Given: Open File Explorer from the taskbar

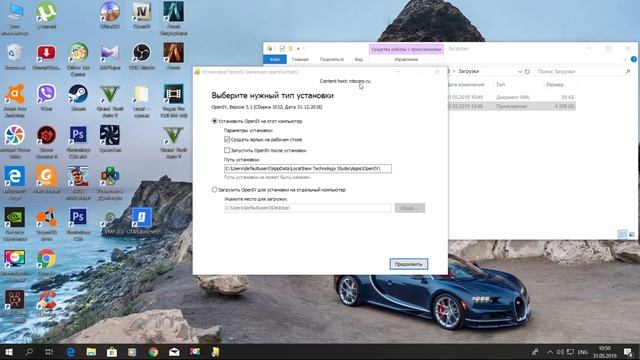Looking at the screenshot, I should click(x=91, y=352).
